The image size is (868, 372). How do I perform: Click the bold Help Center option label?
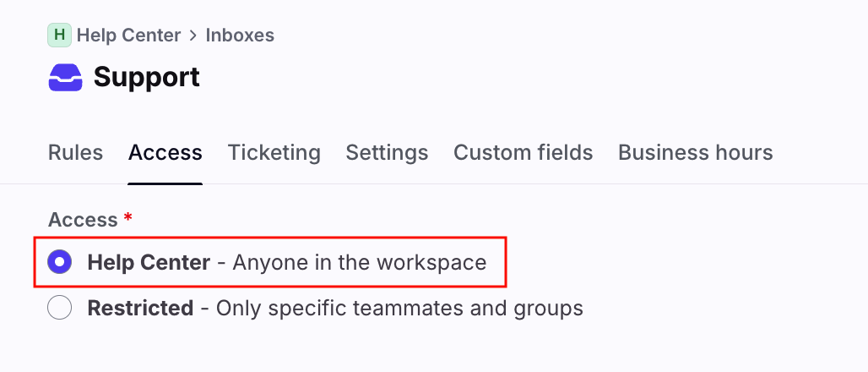tap(148, 262)
